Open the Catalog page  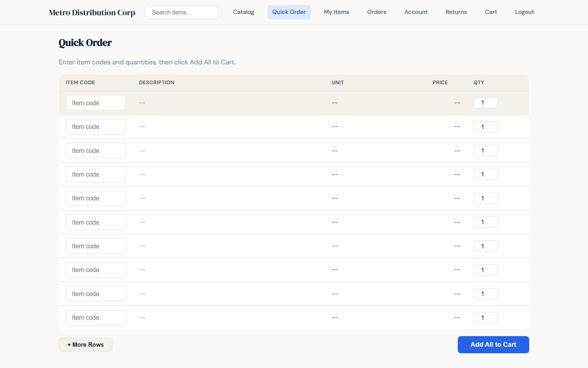(243, 12)
